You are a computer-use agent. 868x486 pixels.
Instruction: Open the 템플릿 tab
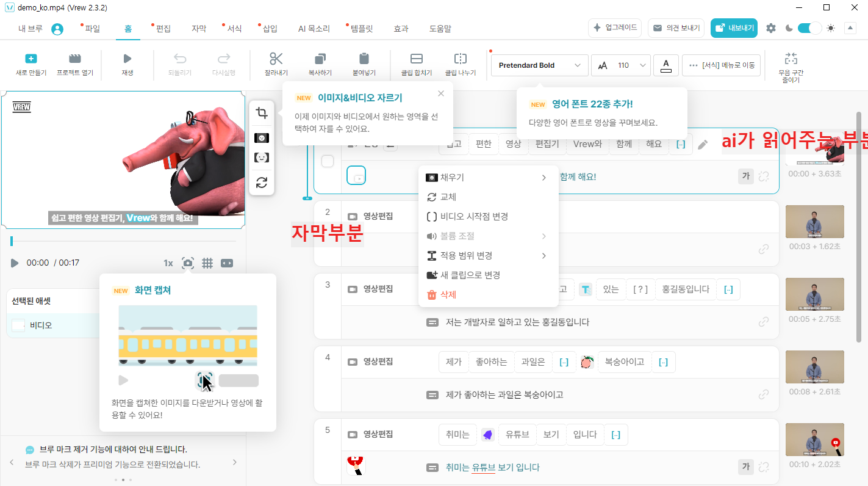pos(362,29)
